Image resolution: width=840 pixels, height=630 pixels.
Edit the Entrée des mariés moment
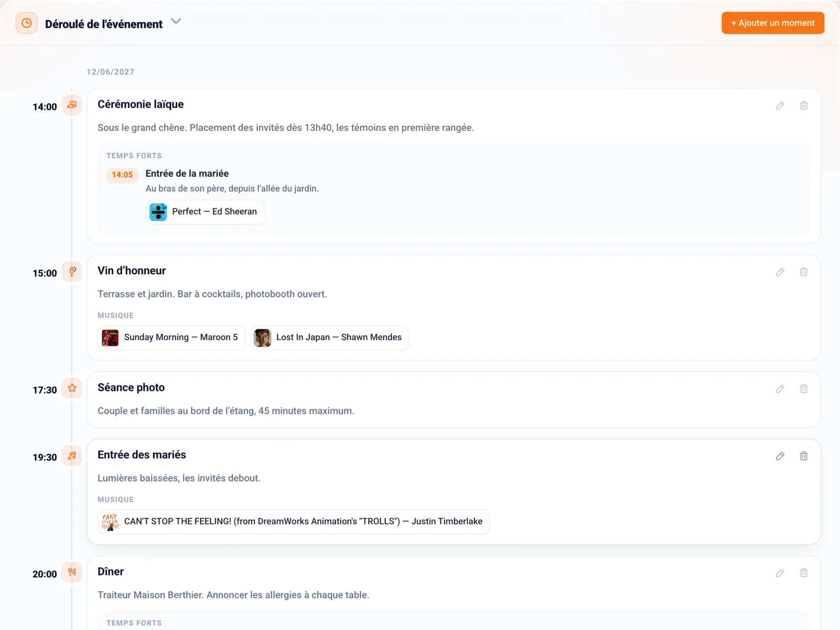pos(780,456)
